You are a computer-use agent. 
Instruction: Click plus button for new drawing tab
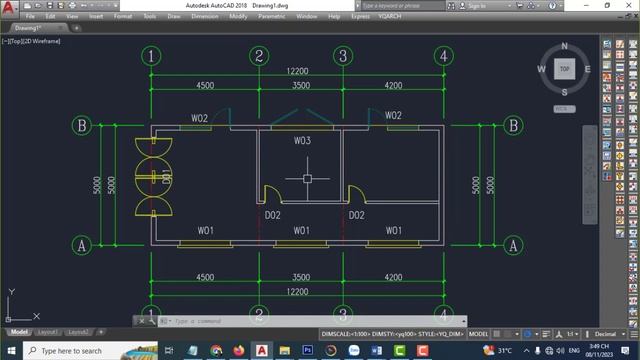coord(76,28)
